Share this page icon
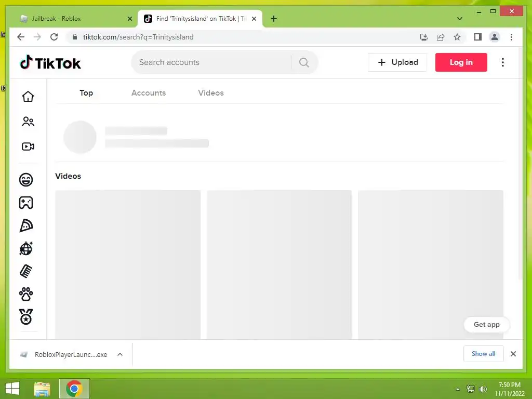Screen dimensions: 532x399 click(x=441, y=37)
